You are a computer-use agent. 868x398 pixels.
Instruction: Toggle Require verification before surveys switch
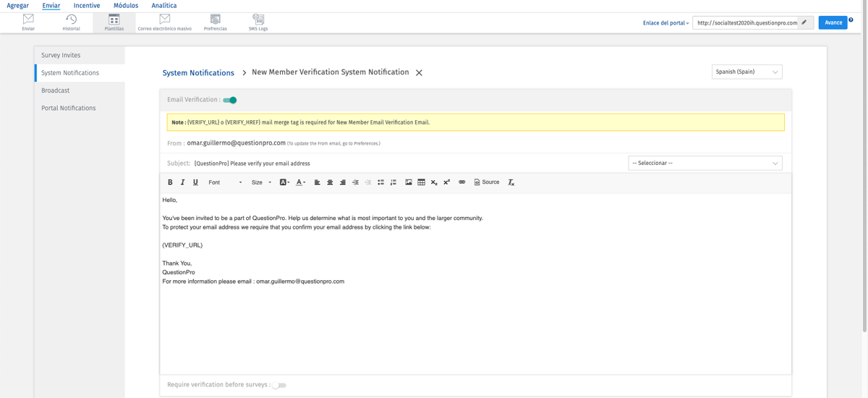coord(279,385)
